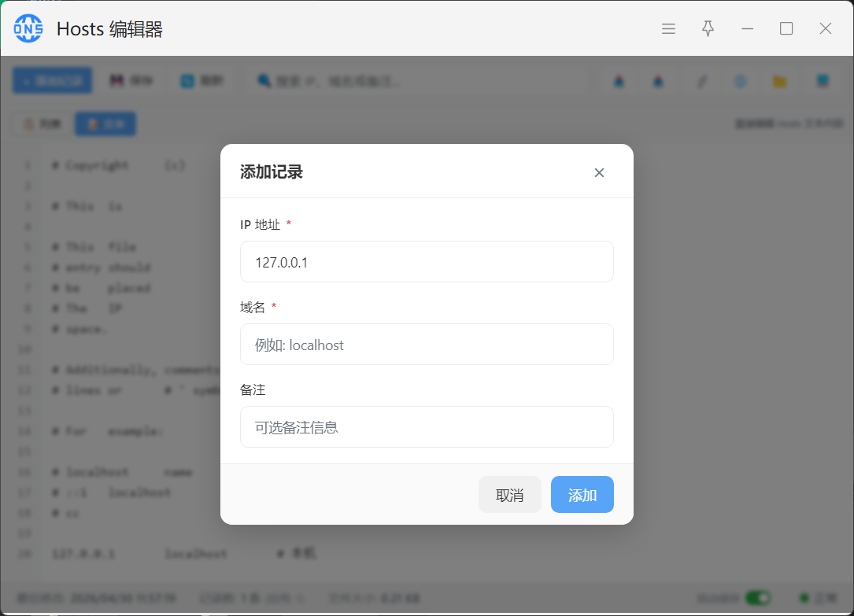This screenshot has height=616, width=854.
Task: Maximize the Hosts 编辑器 window
Action: (x=786, y=29)
